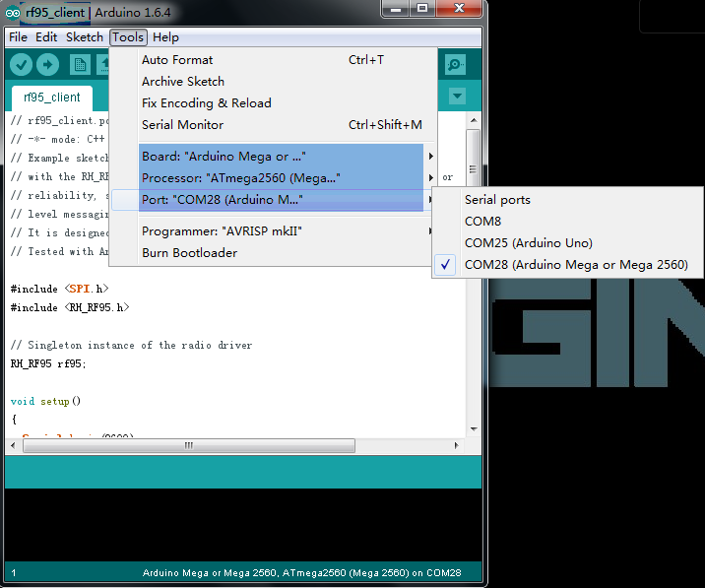Open the Processor: ATmega2560 submenu
This screenshot has width=705, height=588.
(273, 177)
